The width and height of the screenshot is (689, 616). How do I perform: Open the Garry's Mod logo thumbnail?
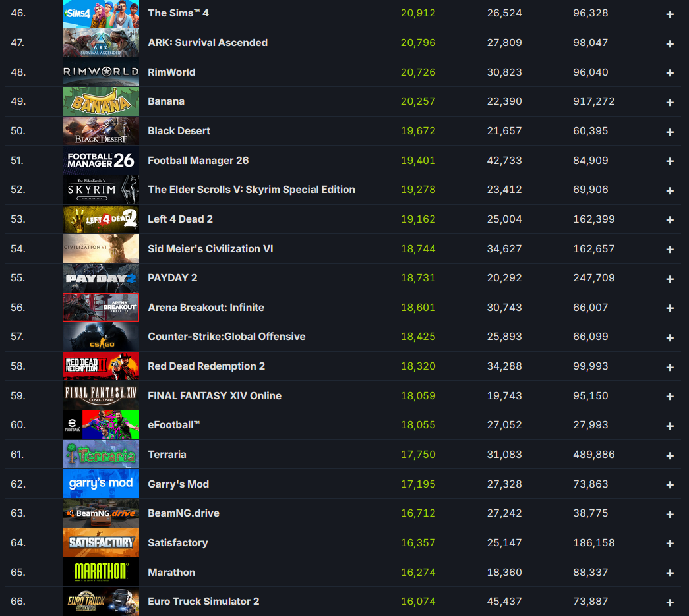(x=101, y=484)
